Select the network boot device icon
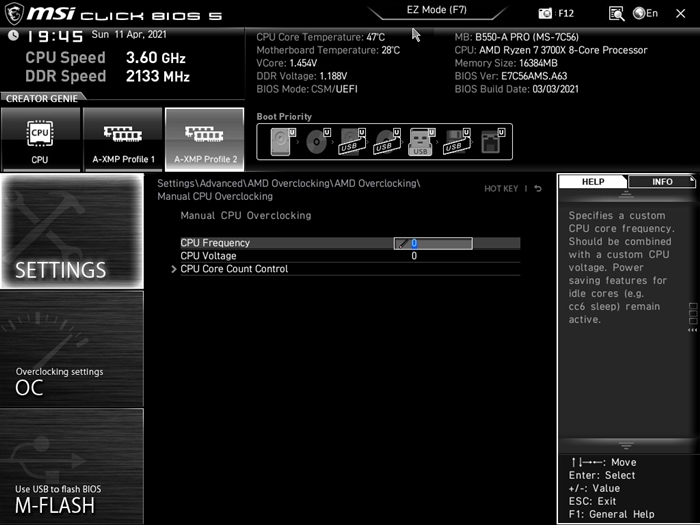The image size is (700, 525). [492, 142]
